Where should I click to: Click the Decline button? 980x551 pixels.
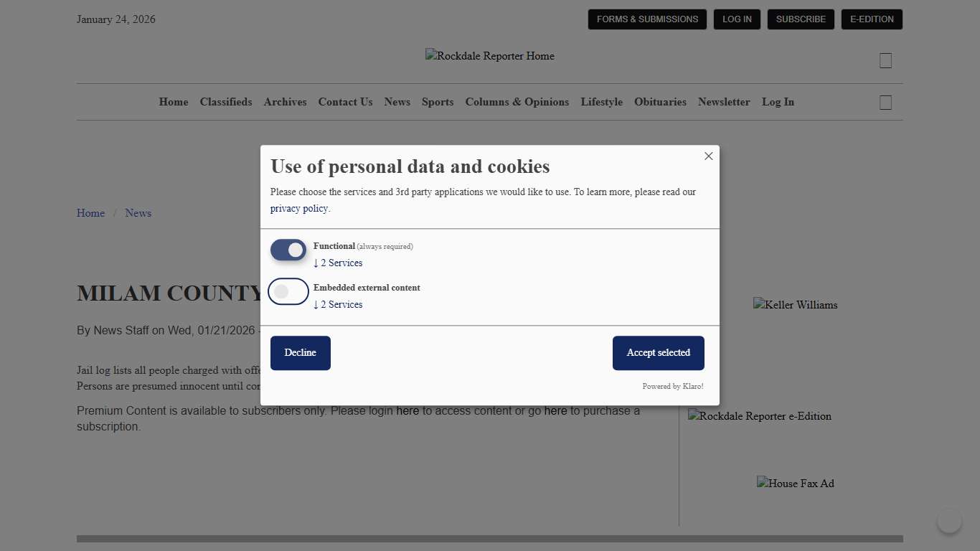300,353
